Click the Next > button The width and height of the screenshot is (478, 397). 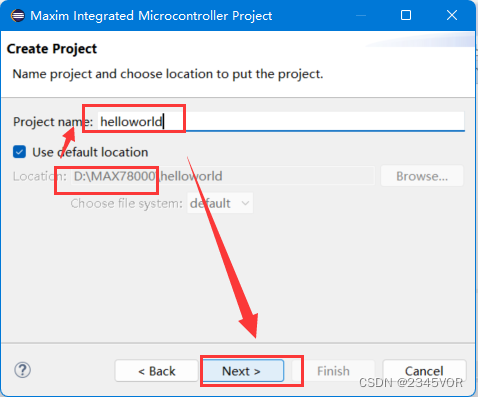coord(243,371)
